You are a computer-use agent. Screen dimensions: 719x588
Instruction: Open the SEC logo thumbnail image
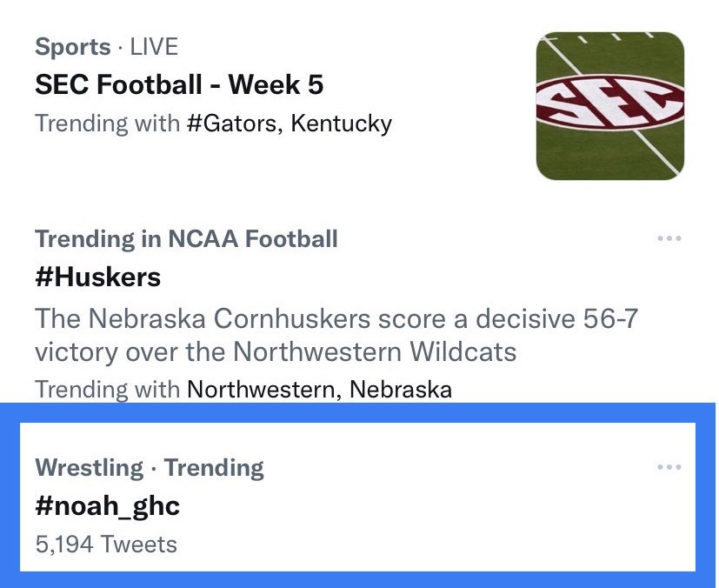[609, 106]
